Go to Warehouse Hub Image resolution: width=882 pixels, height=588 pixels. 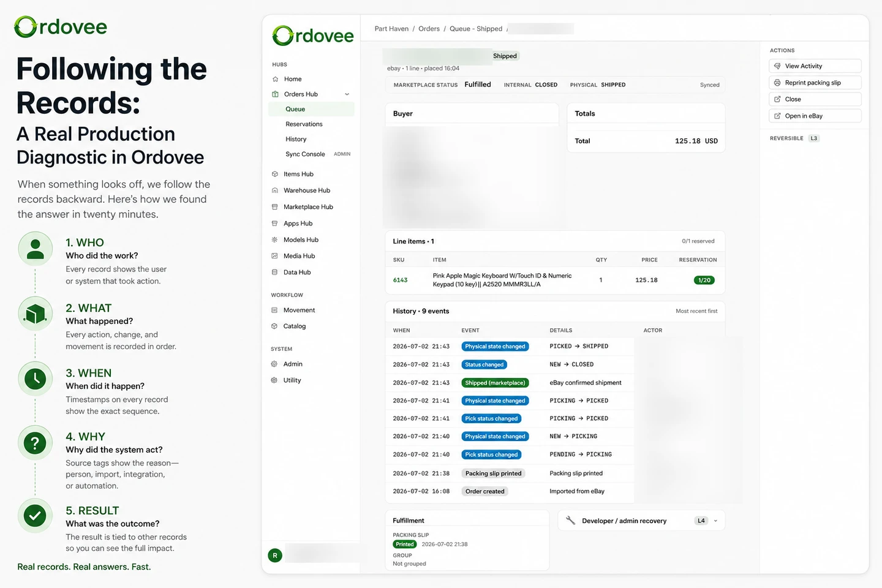point(307,190)
